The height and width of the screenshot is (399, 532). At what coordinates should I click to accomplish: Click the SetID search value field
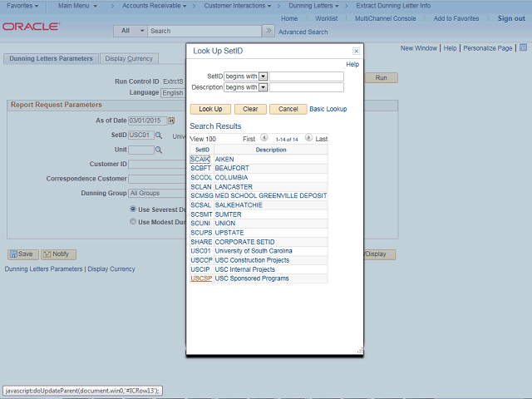coord(307,76)
